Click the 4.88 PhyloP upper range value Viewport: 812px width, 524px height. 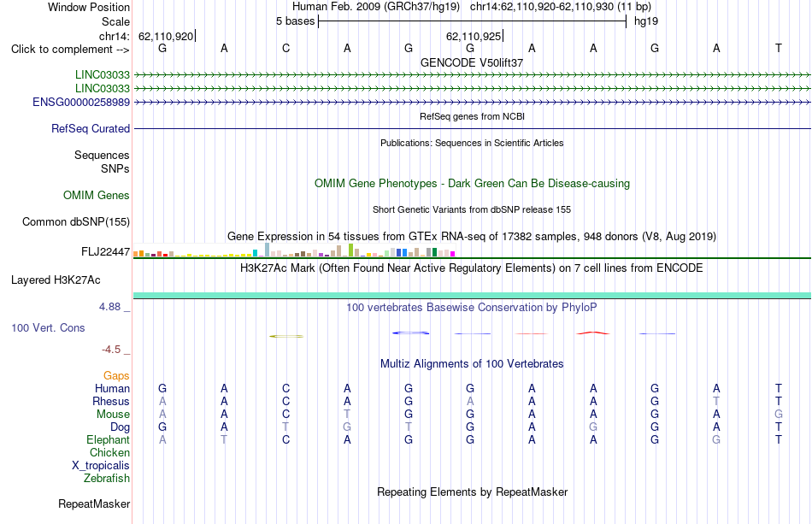pos(109,307)
